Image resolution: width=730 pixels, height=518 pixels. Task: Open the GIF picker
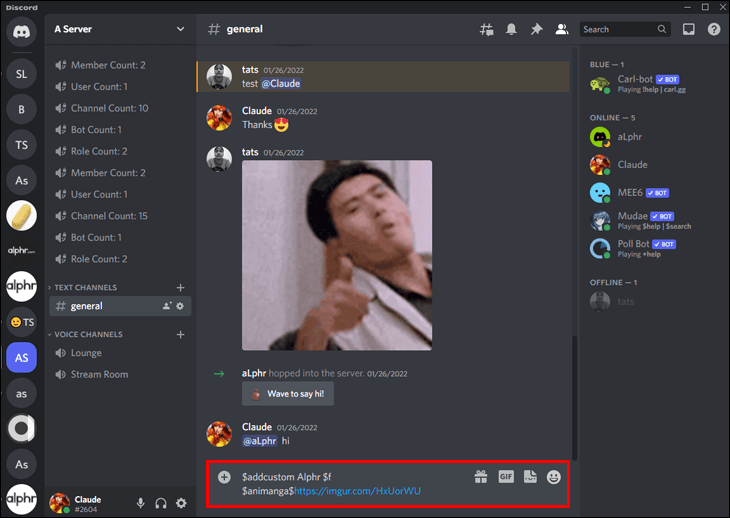pos(506,477)
